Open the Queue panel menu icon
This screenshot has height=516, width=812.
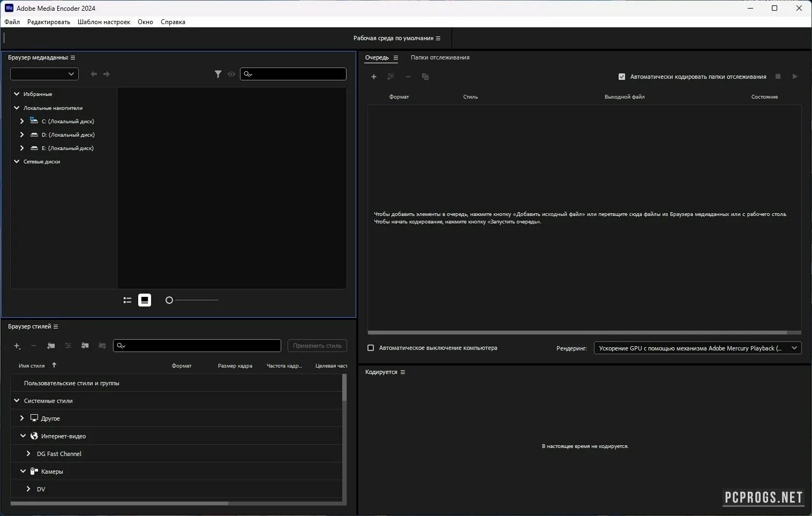[396, 58]
